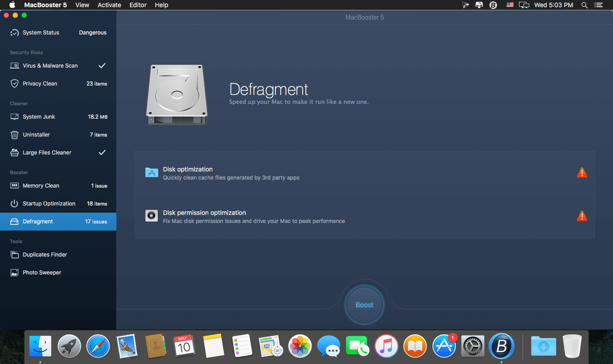Click the Virus & Malware Scan checkmark

[102, 66]
